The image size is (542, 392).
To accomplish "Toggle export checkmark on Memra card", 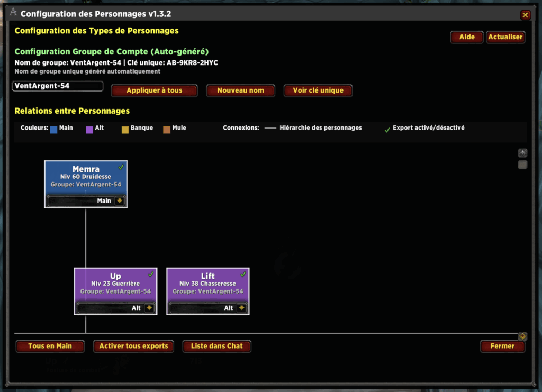I will pos(121,167).
